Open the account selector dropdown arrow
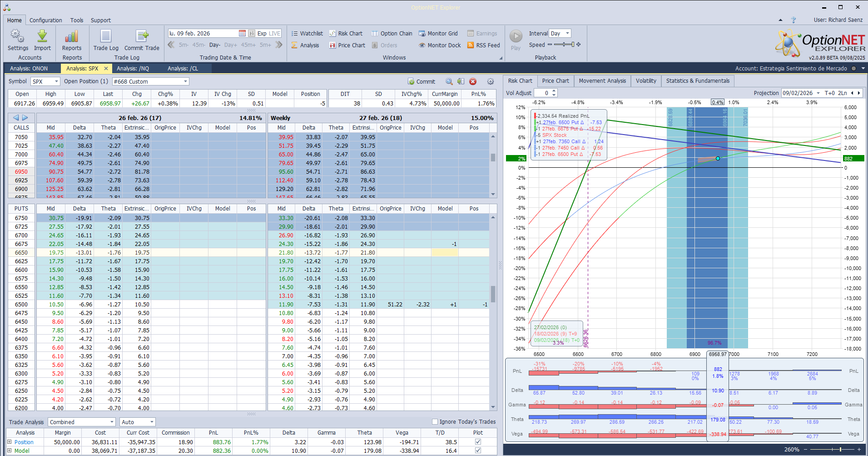This screenshot has height=456, width=868. [x=863, y=68]
